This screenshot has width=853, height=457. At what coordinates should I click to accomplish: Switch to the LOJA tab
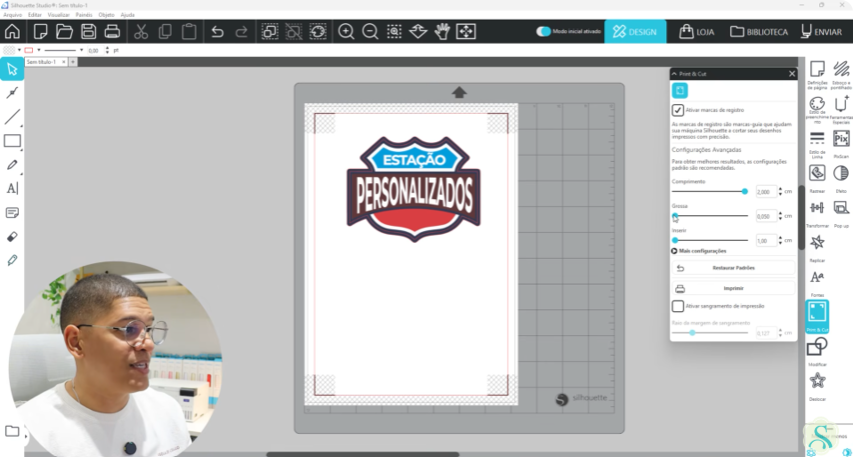[x=697, y=32]
